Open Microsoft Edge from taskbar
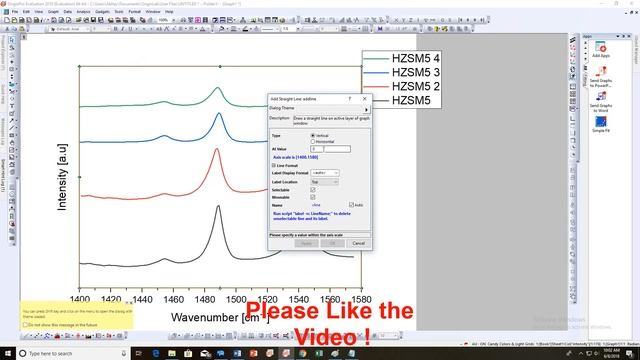This screenshot has height=360, width=640. (x=156, y=353)
